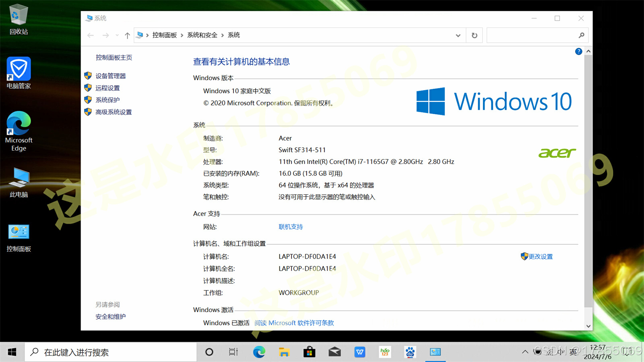Open 远程设置 from the sidebar
The image size is (644, 362).
click(107, 88)
